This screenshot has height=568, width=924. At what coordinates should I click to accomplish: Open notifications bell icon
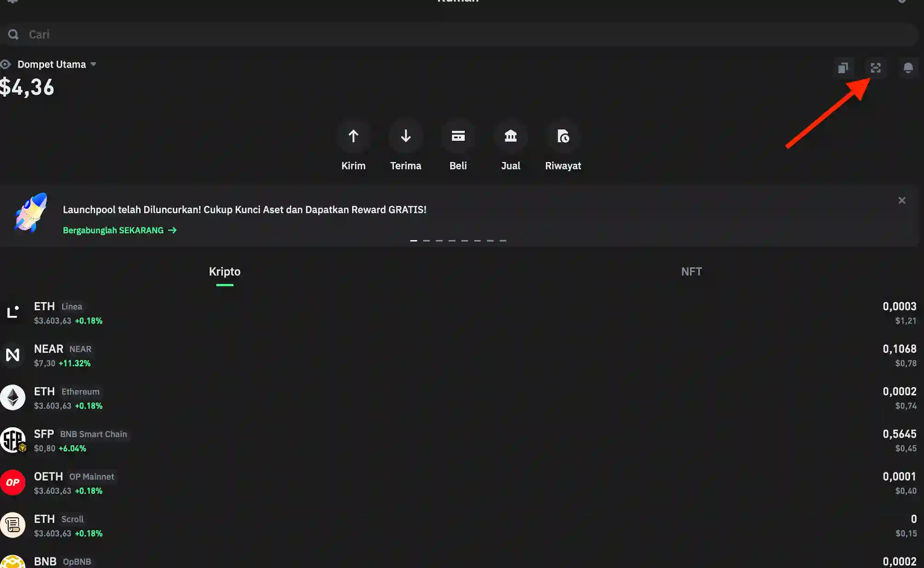pyautogui.click(x=908, y=68)
